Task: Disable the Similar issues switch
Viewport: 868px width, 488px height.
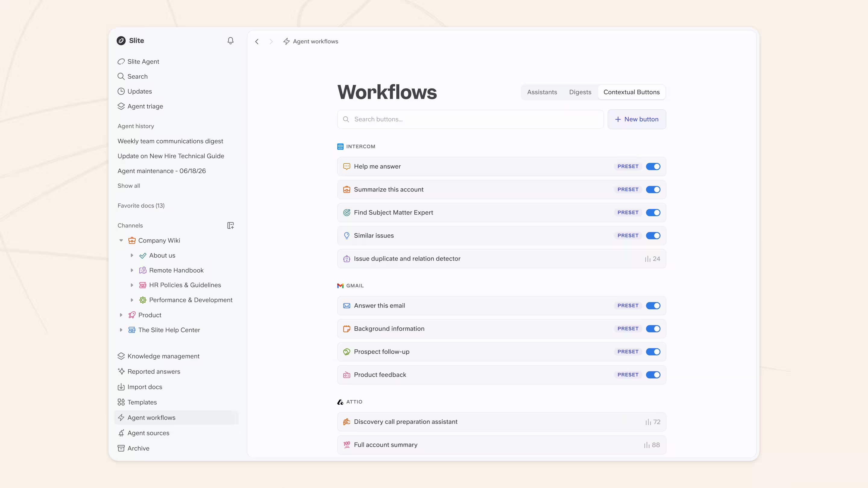Action: [653, 236]
